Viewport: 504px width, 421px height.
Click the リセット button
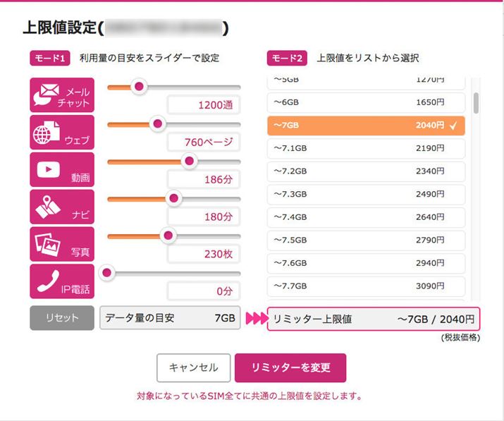click(62, 318)
